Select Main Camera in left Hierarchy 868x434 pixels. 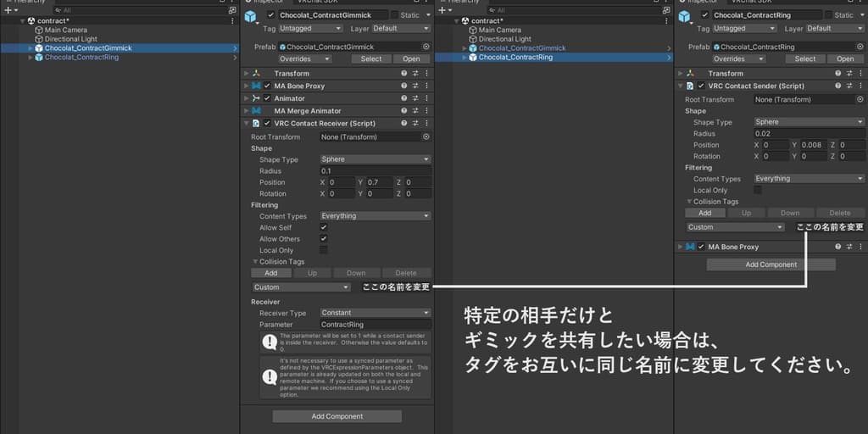click(66, 30)
